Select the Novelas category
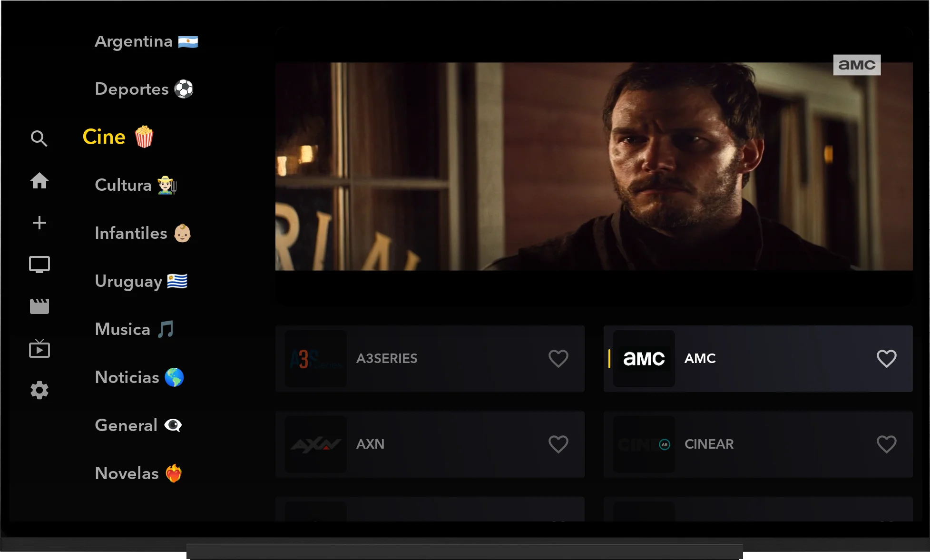930x560 pixels. pos(138,473)
